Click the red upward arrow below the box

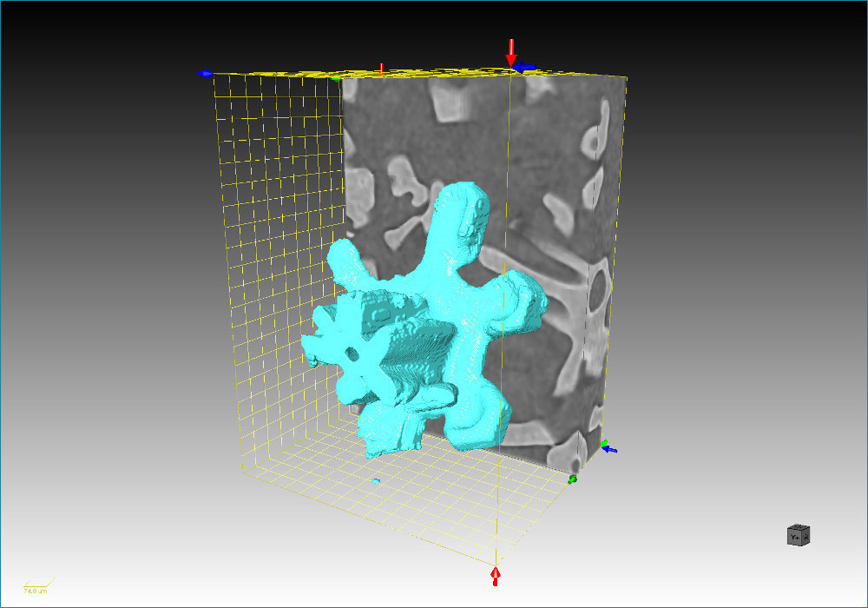pyautogui.click(x=496, y=576)
